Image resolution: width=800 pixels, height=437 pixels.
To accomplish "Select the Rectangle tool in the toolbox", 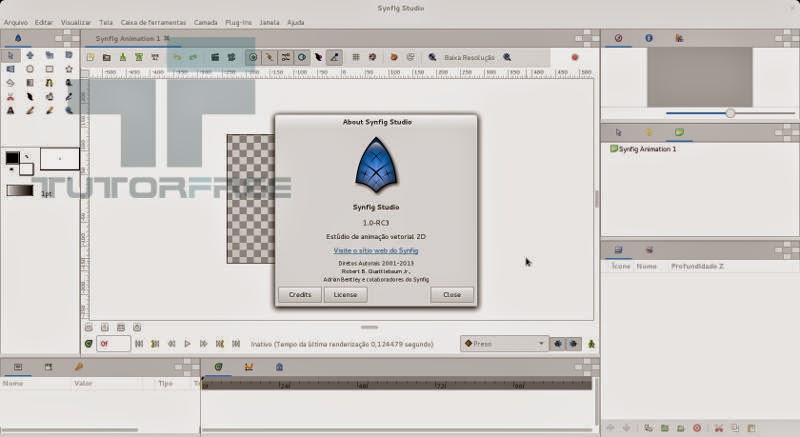I will pos(49,69).
